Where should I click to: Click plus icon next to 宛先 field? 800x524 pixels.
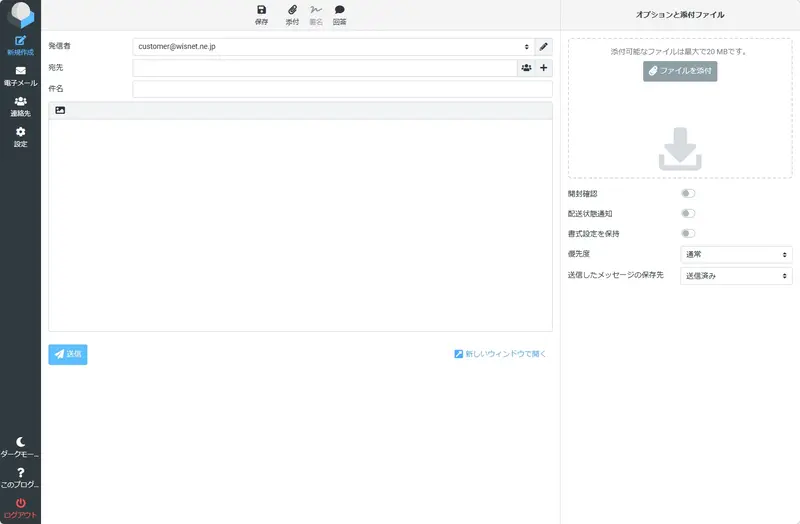[x=544, y=68]
